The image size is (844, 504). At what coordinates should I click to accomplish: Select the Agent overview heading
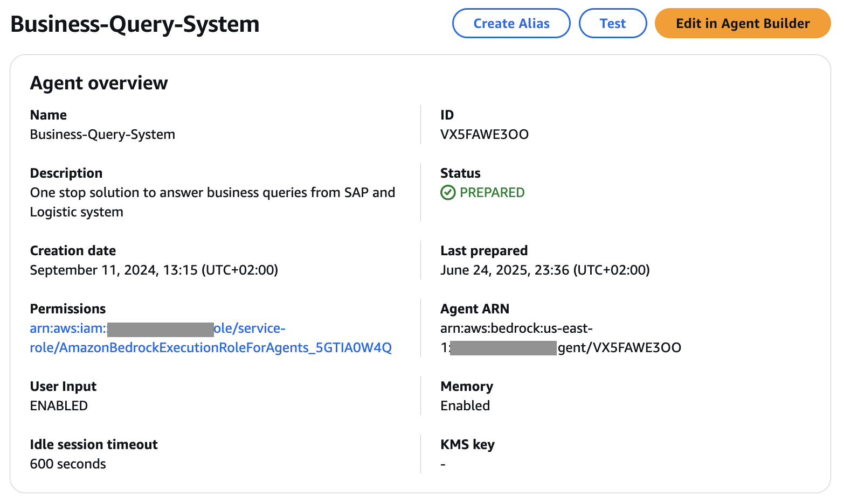point(99,83)
